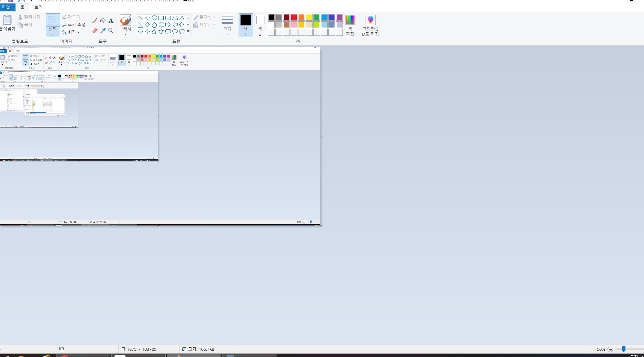Choose the Hexagon shape
The width and height of the screenshot is (644, 357).
point(161,25)
